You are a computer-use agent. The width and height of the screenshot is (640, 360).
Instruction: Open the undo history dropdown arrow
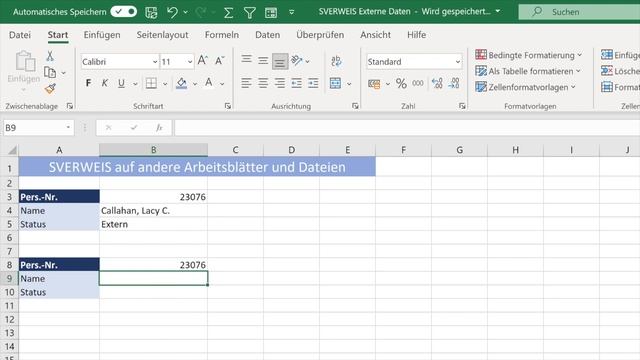[186, 12]
